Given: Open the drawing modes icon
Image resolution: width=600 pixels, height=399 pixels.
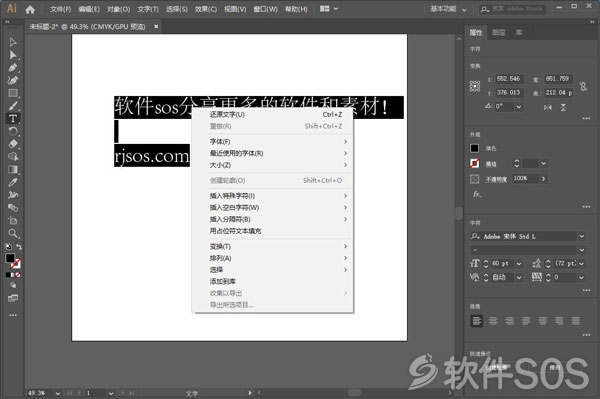Looking at the screenshot, I should (13, 285).
